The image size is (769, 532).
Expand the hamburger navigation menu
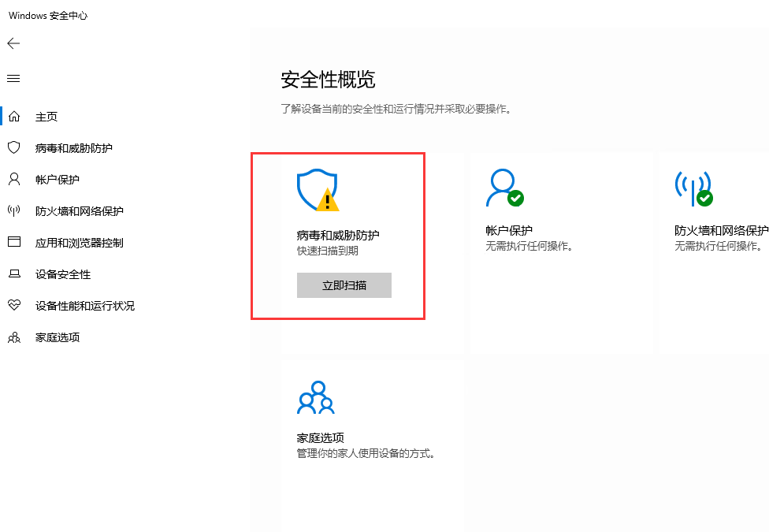13,79
